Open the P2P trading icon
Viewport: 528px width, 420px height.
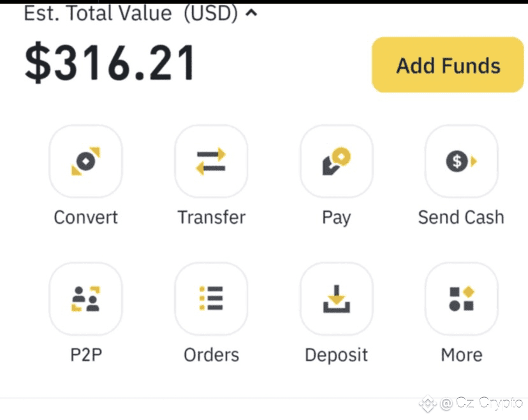pyautogui.click(x=86, y=299)
